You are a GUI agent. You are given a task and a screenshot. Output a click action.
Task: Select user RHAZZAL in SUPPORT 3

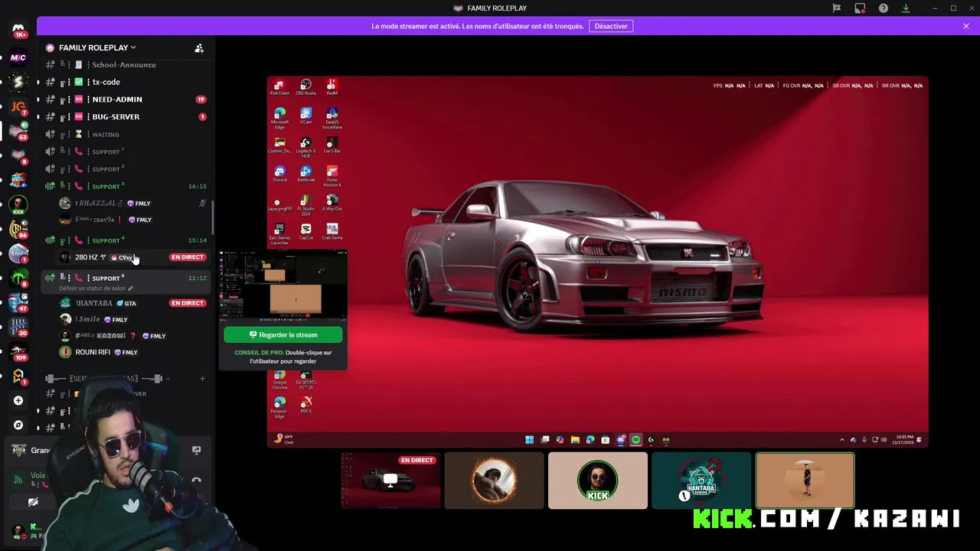[x=132, y=204]
